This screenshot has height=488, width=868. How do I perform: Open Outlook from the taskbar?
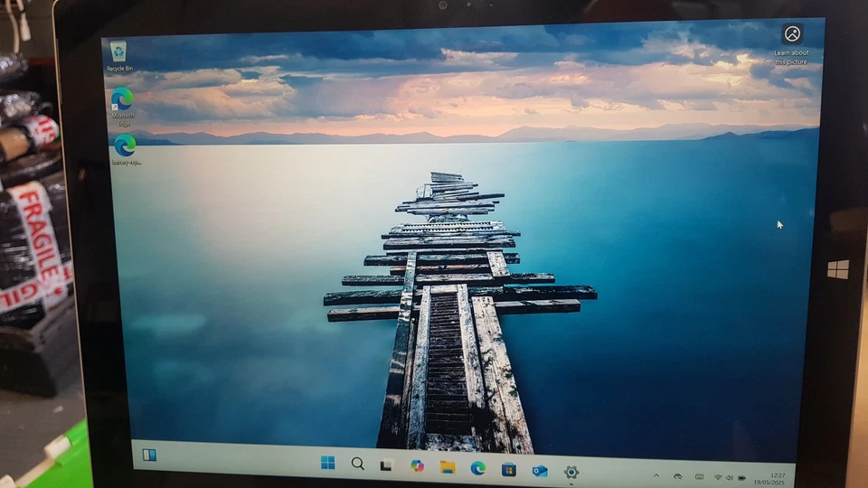click(540, 471)
